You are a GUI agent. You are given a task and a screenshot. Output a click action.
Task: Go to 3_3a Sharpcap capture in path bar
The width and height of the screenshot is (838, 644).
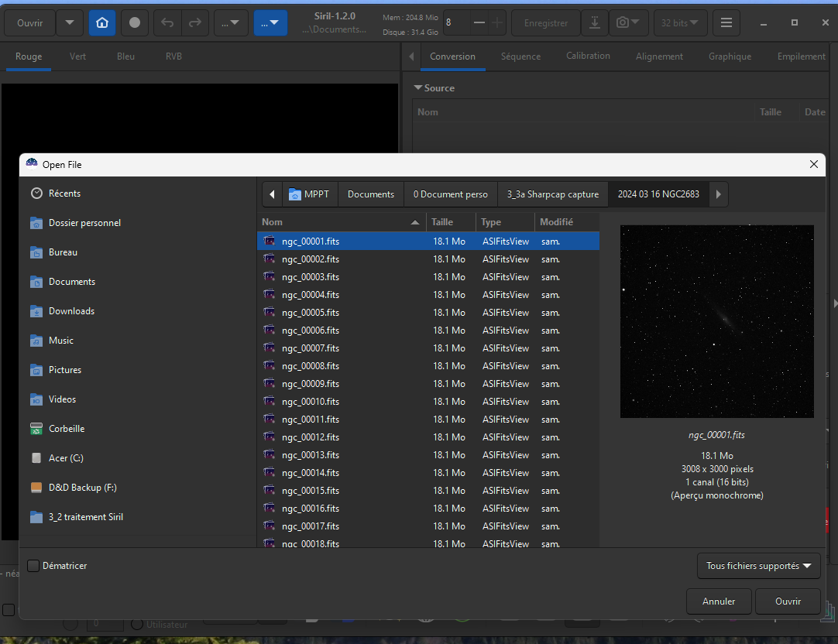553,194
